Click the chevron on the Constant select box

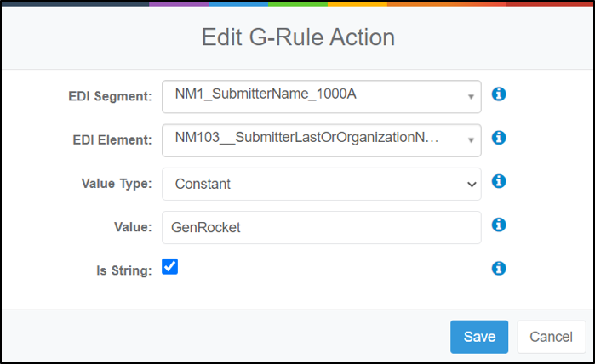[x=472, y=185]
